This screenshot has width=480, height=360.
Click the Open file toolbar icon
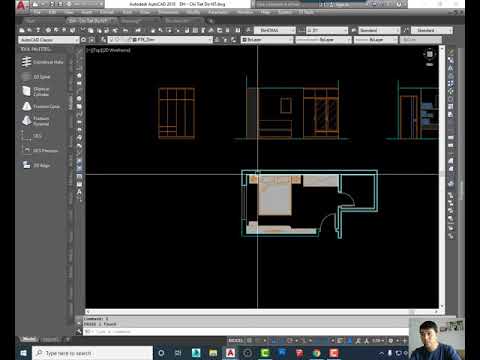tap(30, 30)
